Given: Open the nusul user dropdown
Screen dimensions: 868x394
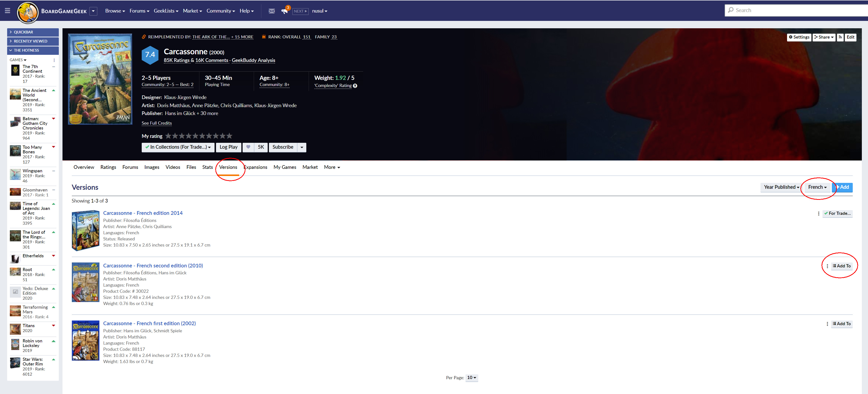Looking at the screenshot, I should coord(319,11).
